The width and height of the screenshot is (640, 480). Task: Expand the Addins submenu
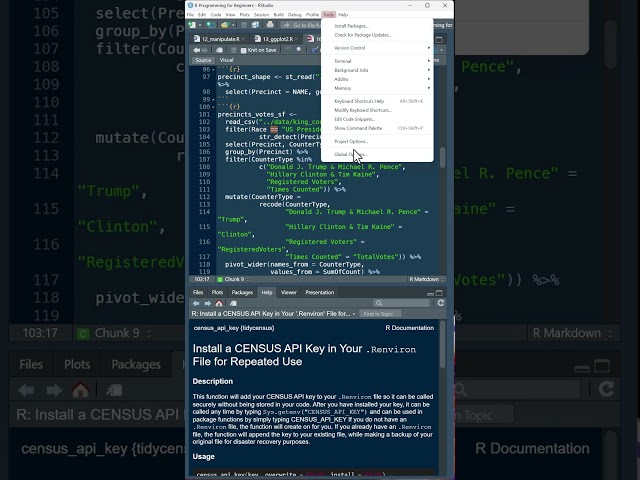pyautogui.click(x=377, y=79)
